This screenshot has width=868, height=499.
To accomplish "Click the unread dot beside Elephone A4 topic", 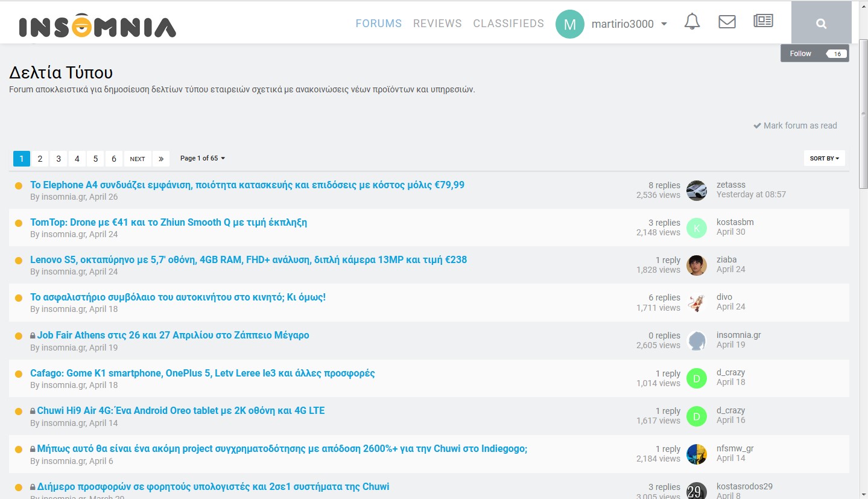I will (19, 186).
